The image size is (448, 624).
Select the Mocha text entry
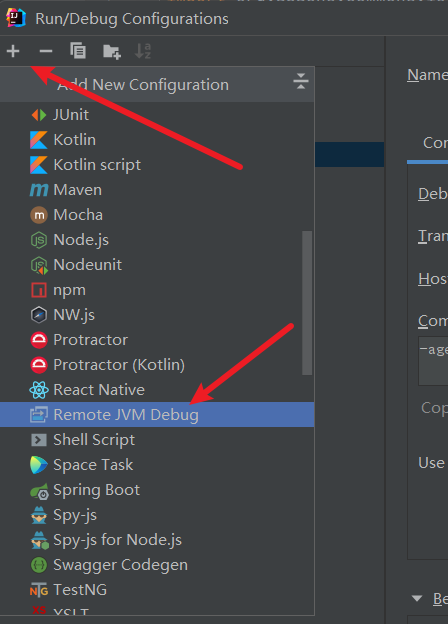[78, 215]
